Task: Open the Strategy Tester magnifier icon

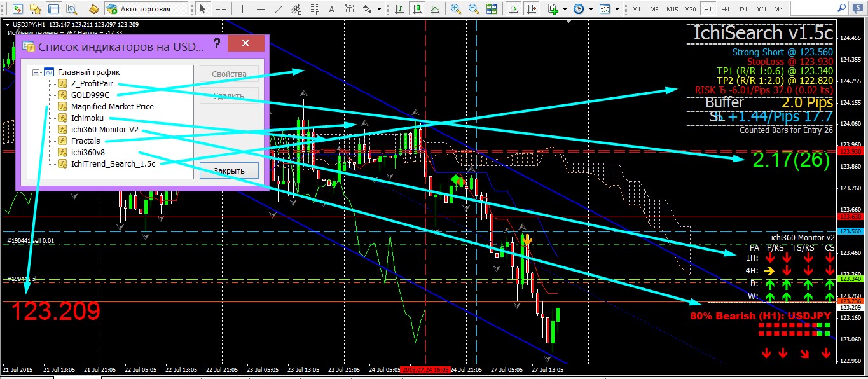Action: pos(71,9)
